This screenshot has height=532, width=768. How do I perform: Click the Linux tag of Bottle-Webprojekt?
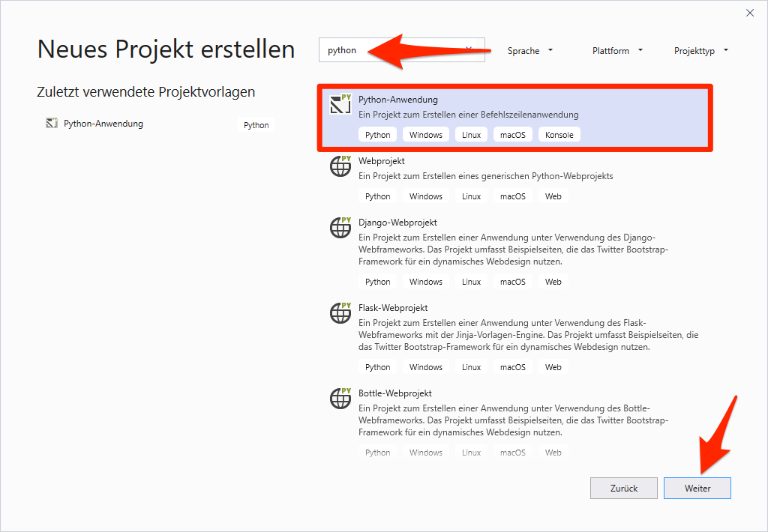coord(471,453)
